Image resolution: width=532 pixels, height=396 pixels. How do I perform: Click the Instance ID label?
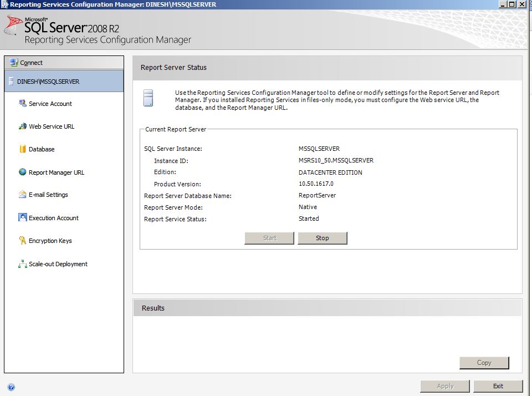point(171,161)
